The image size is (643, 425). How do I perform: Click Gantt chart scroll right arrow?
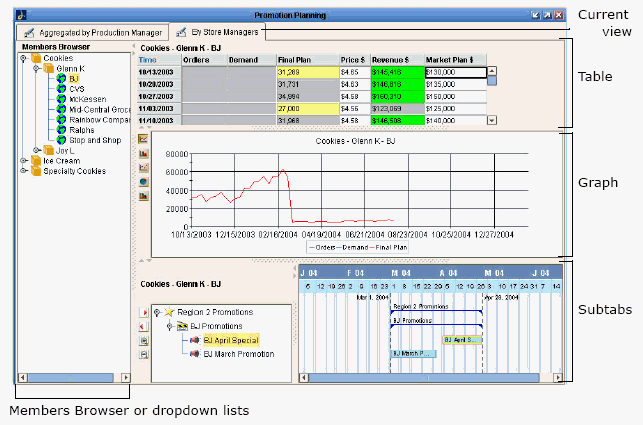pos(558,377)
